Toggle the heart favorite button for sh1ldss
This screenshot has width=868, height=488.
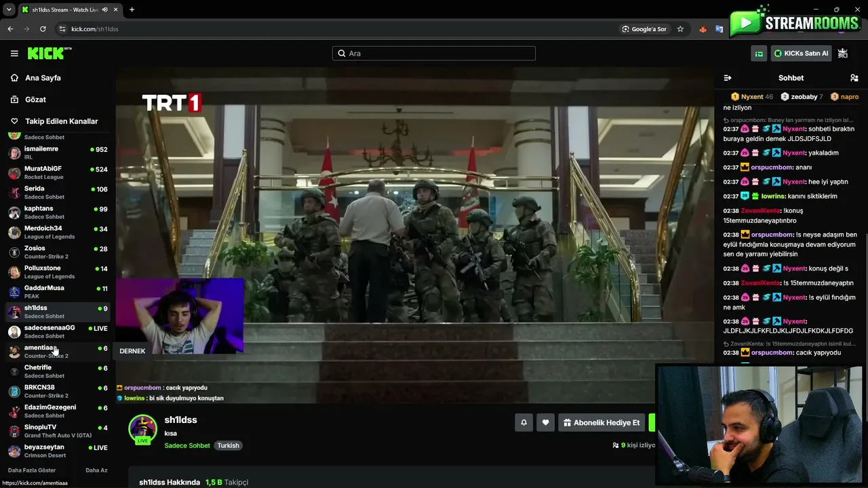(545, 423)
